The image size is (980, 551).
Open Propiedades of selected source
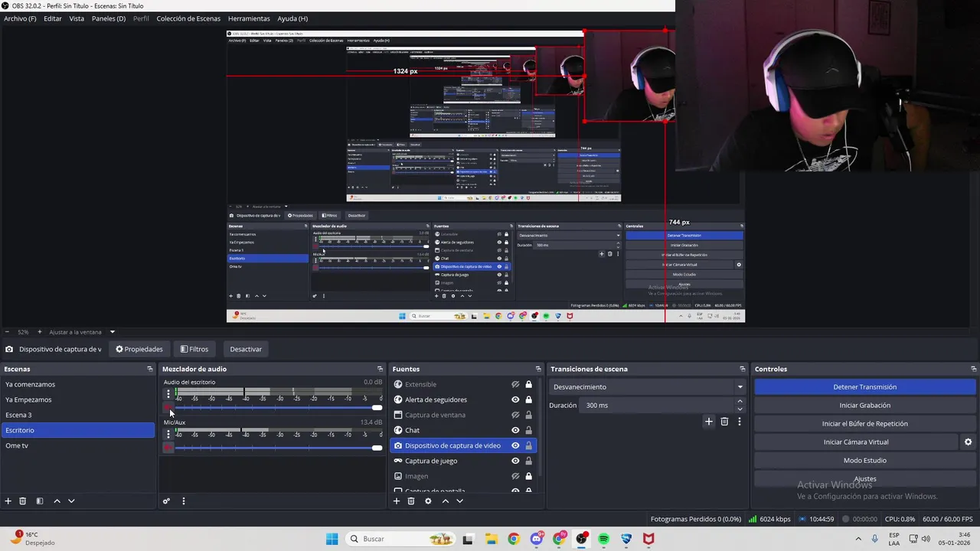coord(139,349)
